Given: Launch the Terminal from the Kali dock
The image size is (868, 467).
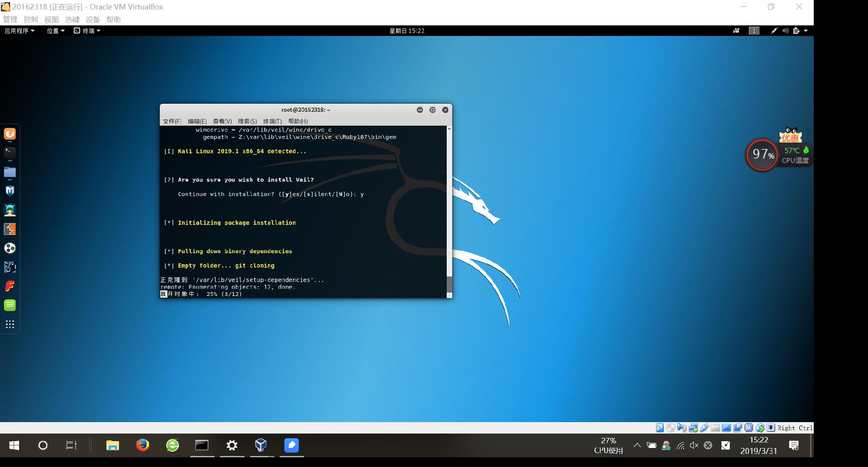Looking at the screenshot, I should [x=10, y=153].
